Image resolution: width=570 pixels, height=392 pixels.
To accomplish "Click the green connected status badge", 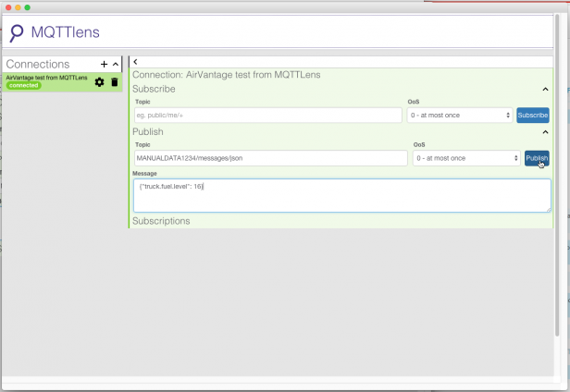I will [x=23, y=86].
